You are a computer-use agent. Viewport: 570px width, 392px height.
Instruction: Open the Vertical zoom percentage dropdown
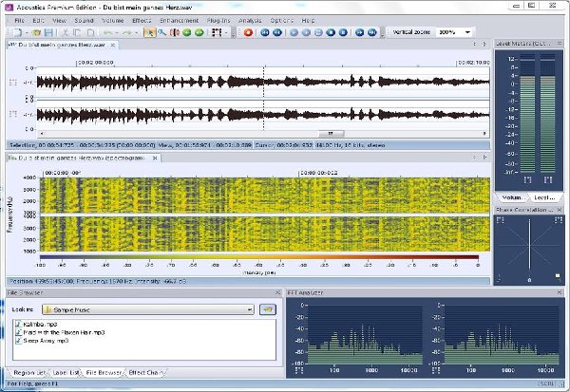click(467, 32)
